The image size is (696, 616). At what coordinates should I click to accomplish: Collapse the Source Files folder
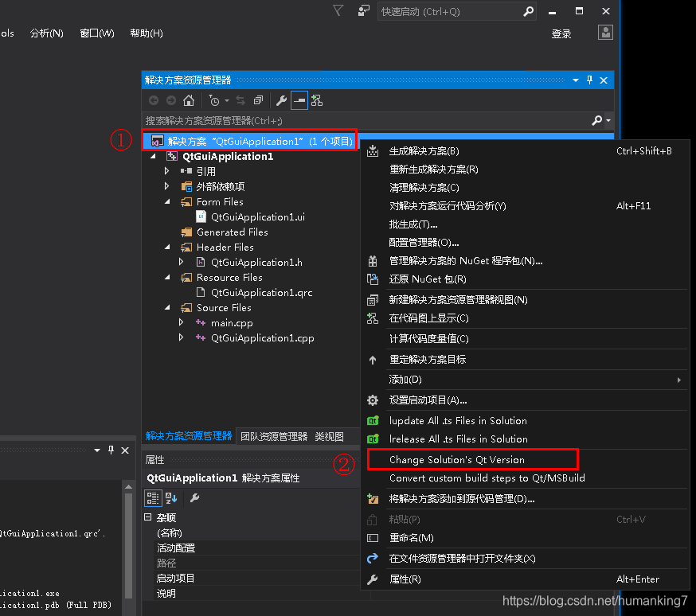coord(167,307)
